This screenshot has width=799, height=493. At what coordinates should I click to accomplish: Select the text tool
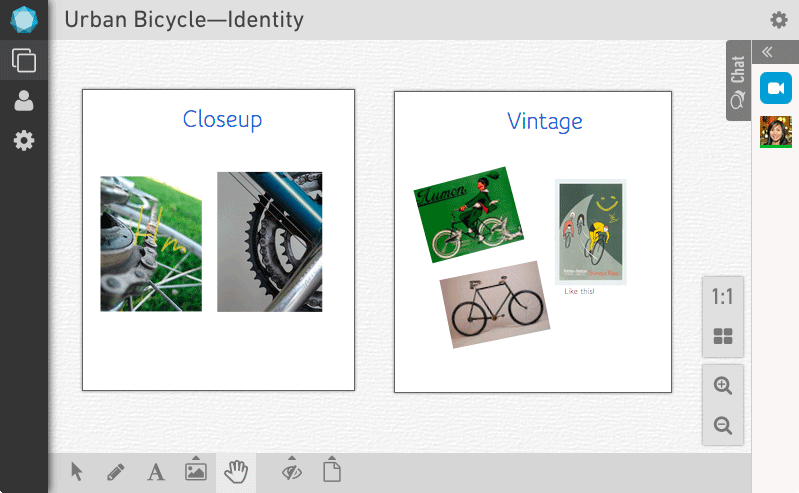point(156,472)
